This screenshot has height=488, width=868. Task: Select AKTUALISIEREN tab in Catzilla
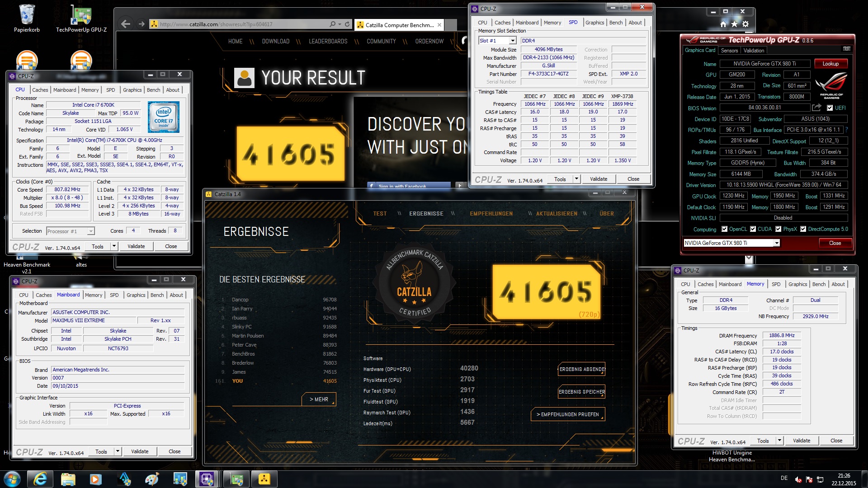557,214
